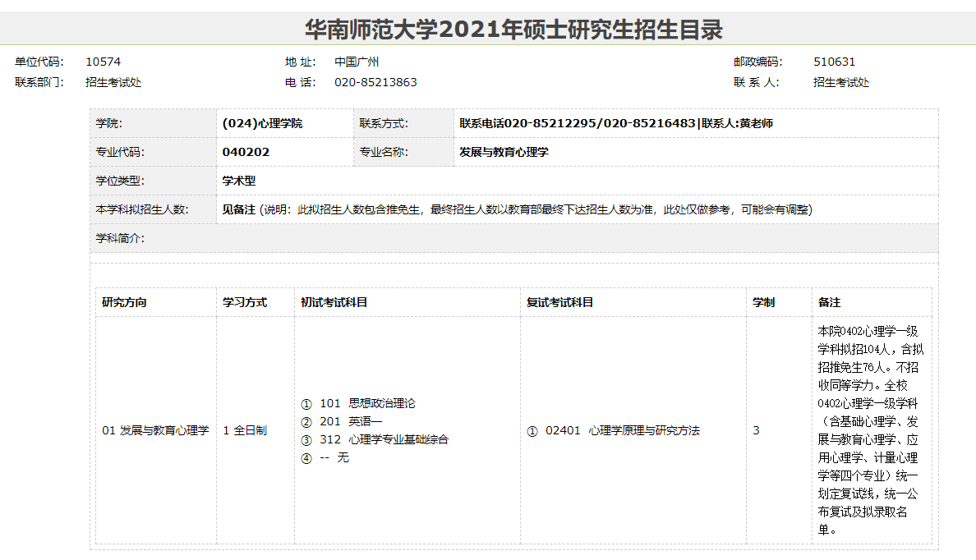
Task: Click the 专业名称 label cell
Action: click(404, 152)
